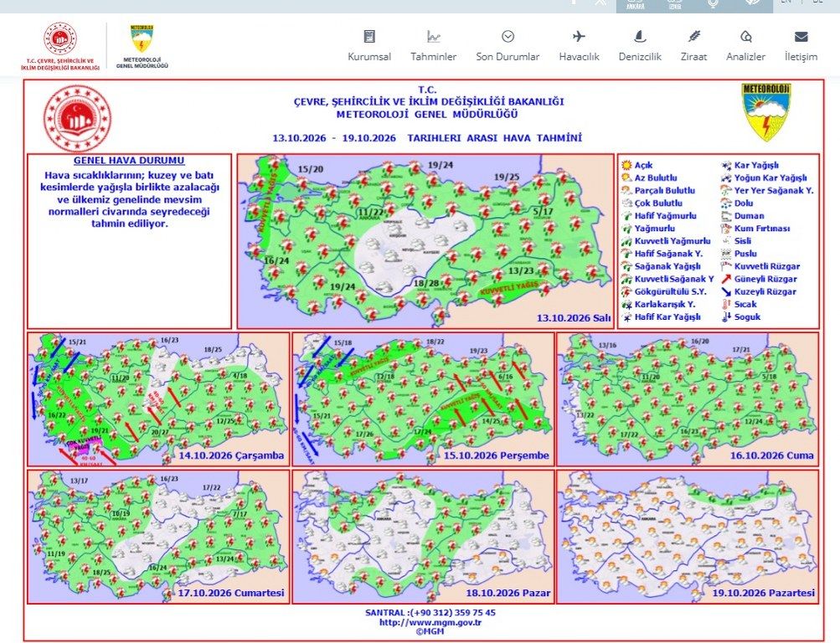Click the Hafif Sağanak Y. legend label
This screenshot has height=643, width=840.
point(668,254)
